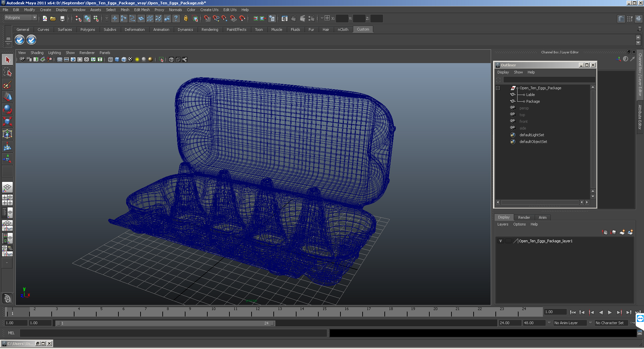Click the MEL command input field

pos(173,333)
